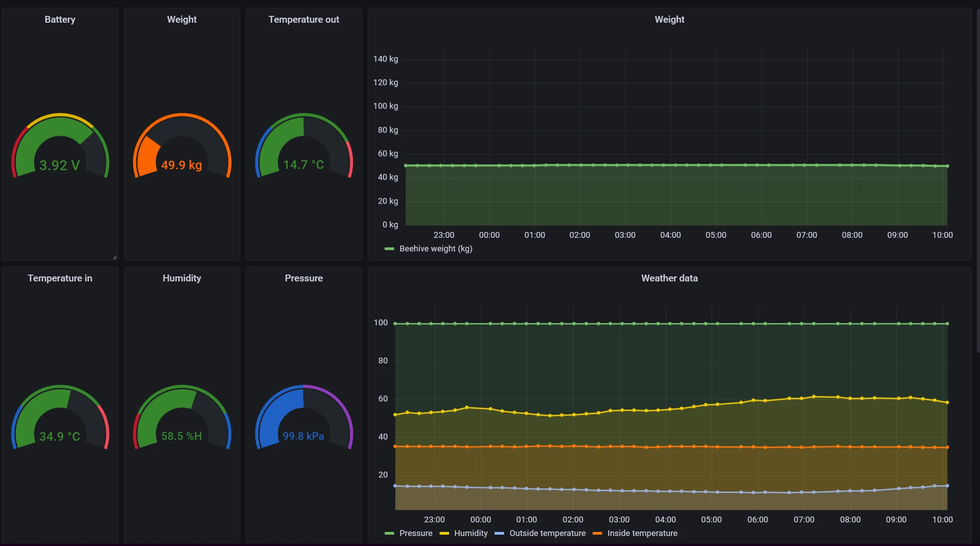Click the yellow Humidity legend color swatch

coord(444,533)
